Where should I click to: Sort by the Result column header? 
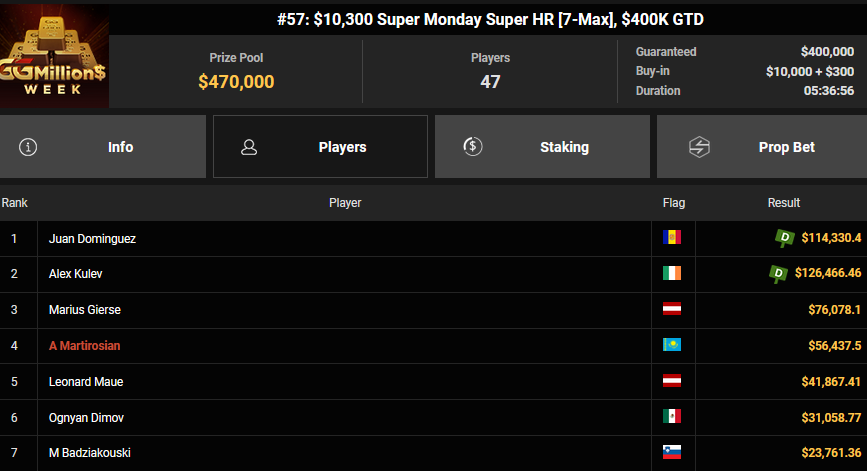point(784,203)
